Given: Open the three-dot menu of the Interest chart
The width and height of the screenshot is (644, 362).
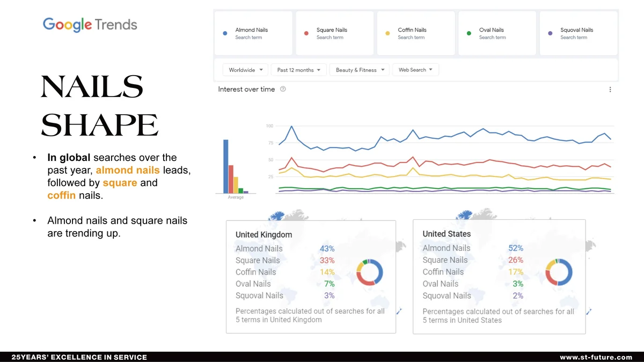Looking at the screenshot, I should [x=610, y=90].
